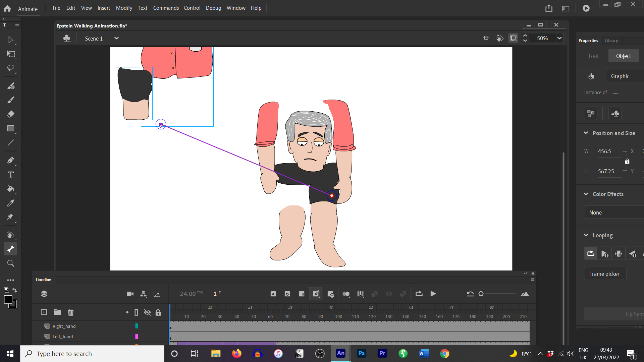644x362 pixels.
Task: Enable onion skin in the timeline
Action: (x=346, y=294)
